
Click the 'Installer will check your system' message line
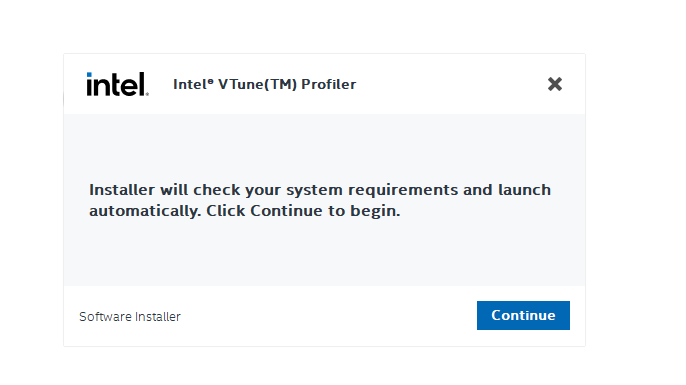pos(320,190)
